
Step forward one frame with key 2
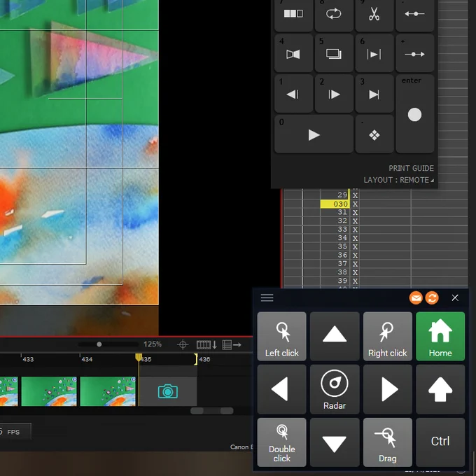click(x=334, y=94)
